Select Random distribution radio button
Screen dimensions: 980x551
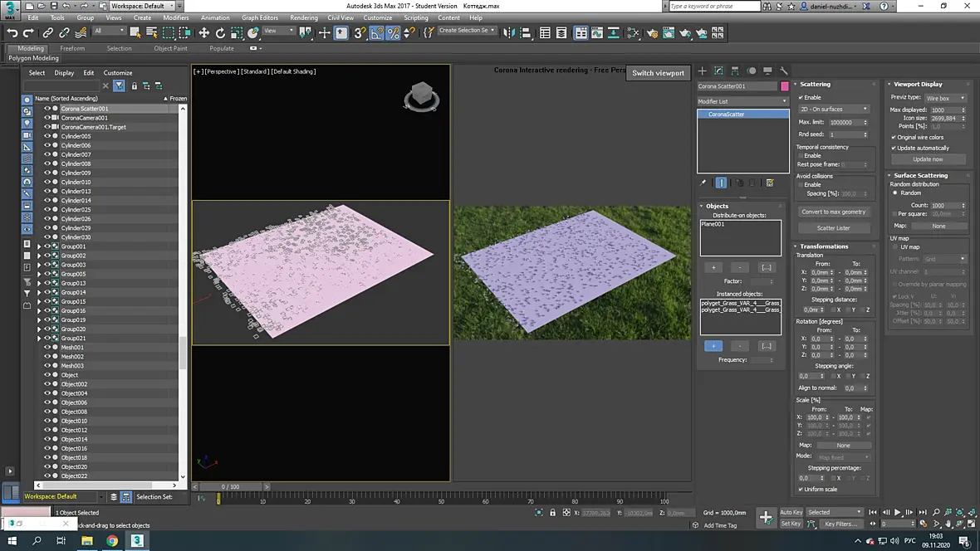click(895, 193)
